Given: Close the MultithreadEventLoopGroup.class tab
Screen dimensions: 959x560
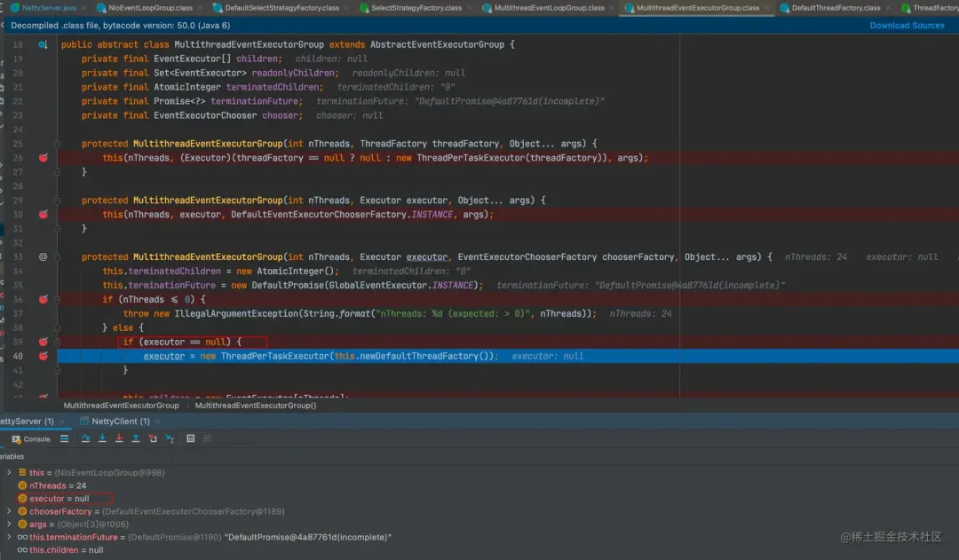Looking at the screenshot, I should pyautogui.click(x=612, y=8).
